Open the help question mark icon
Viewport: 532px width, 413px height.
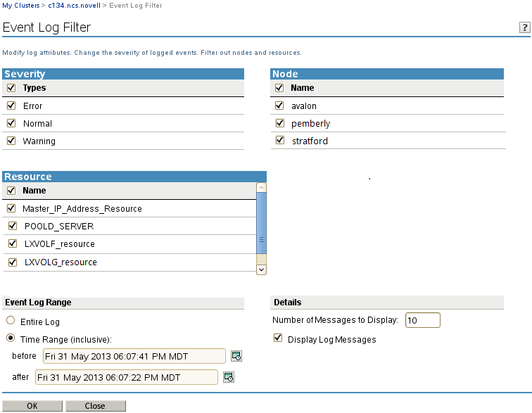coord(524,27)
